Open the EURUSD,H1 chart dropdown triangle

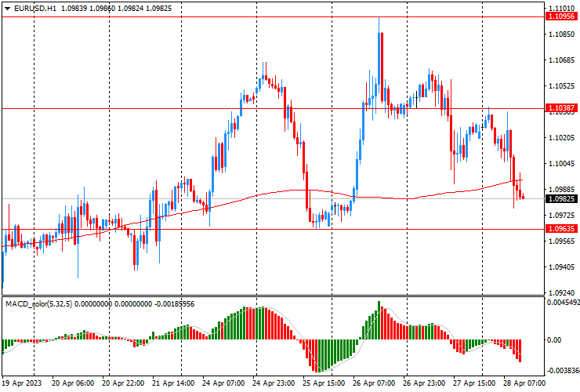[x=7, y=9]
